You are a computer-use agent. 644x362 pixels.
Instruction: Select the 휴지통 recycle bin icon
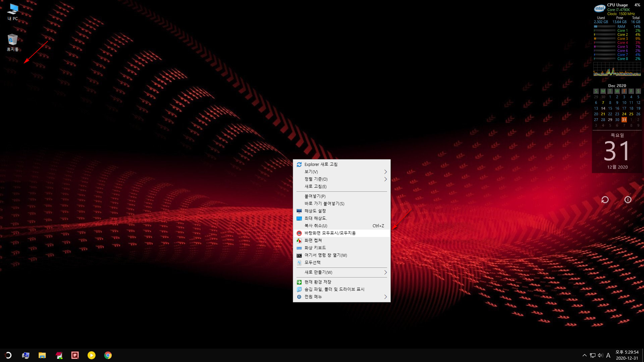(x=13, y=42)
